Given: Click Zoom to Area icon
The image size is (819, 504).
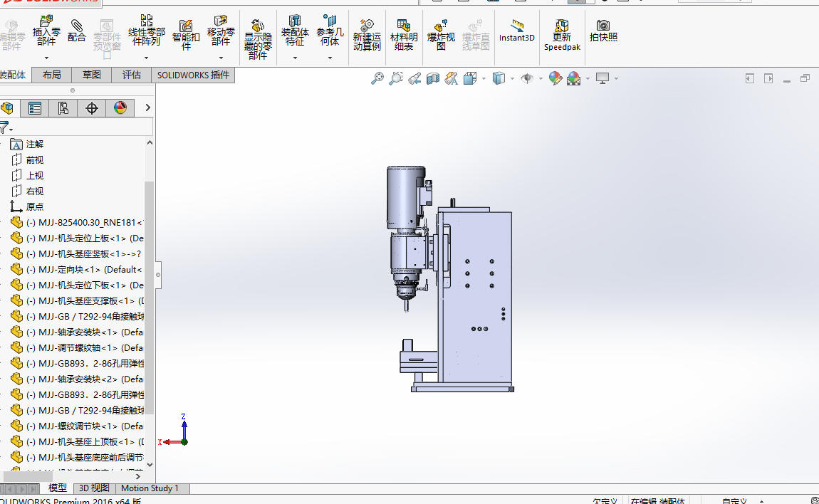Looking at the screenshot, I should tap(396, 78).
